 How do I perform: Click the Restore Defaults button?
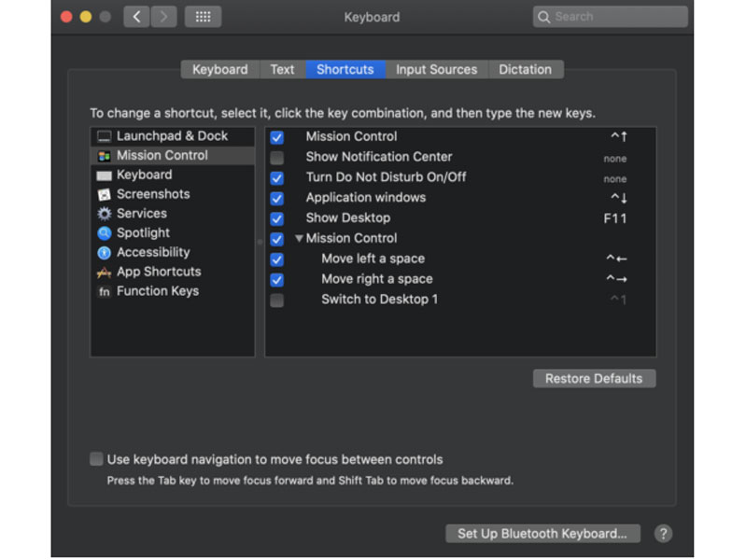click(x=594, y=379)
